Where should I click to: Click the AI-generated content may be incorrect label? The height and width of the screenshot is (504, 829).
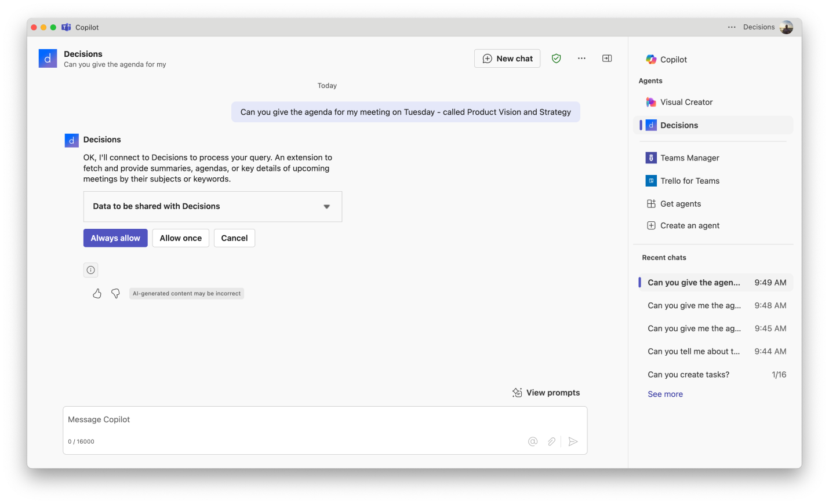187,294
